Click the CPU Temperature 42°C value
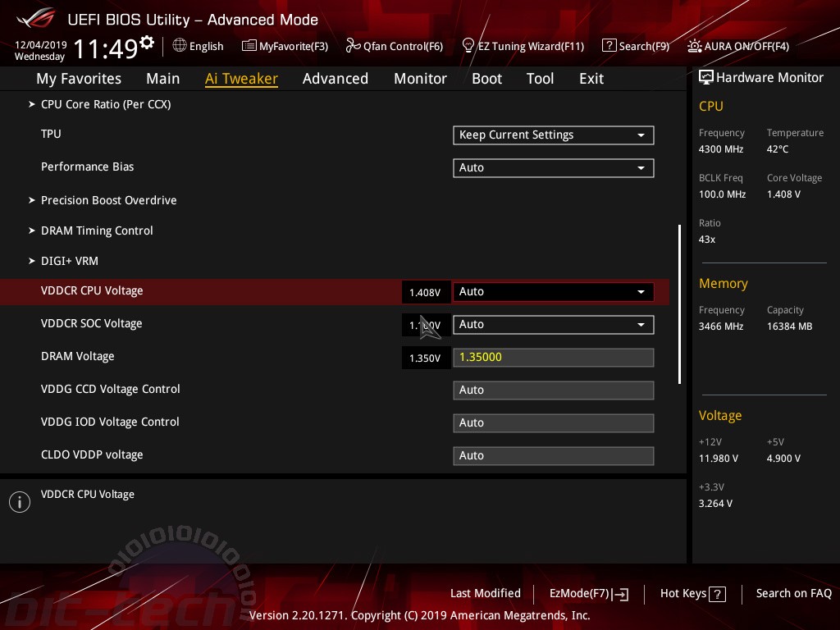This screenshot has width=840, height=630. tap(778, 149)
